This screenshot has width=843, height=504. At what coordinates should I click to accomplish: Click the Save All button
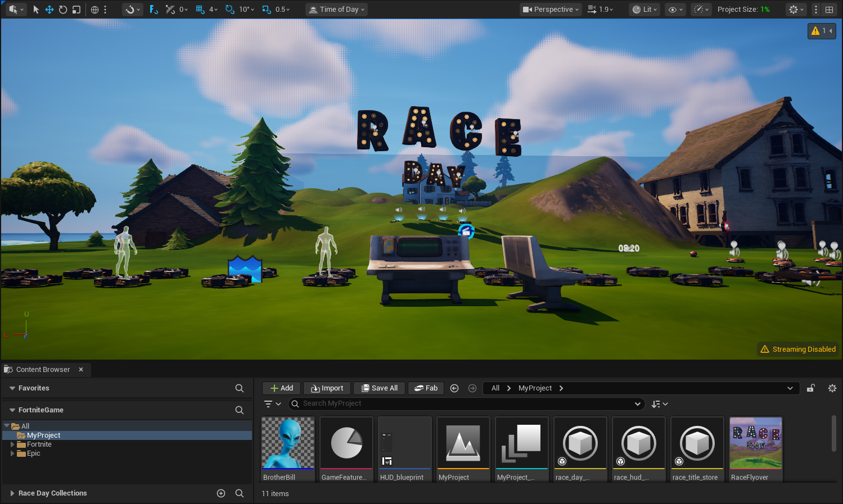(378, 388)
